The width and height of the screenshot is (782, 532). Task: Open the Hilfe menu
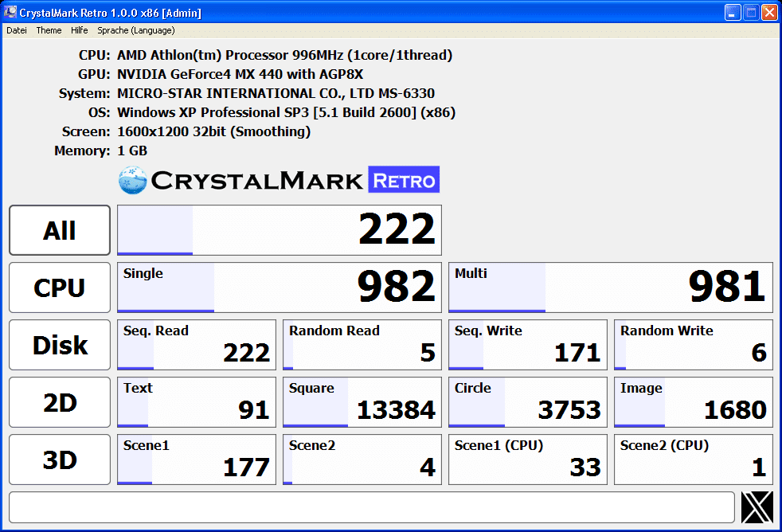[80, 30]
